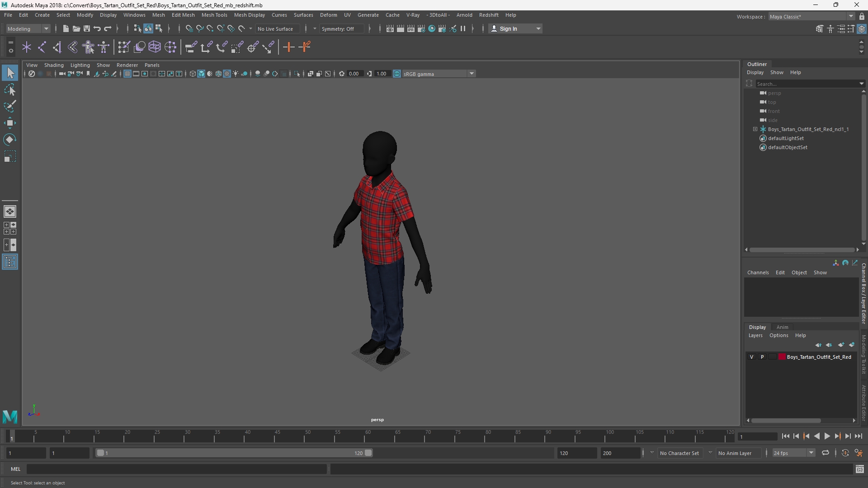Screen dimensions: 868x488
Task: Open the 24 fps frame rate dropdown
Action: (x=793, y=453)
